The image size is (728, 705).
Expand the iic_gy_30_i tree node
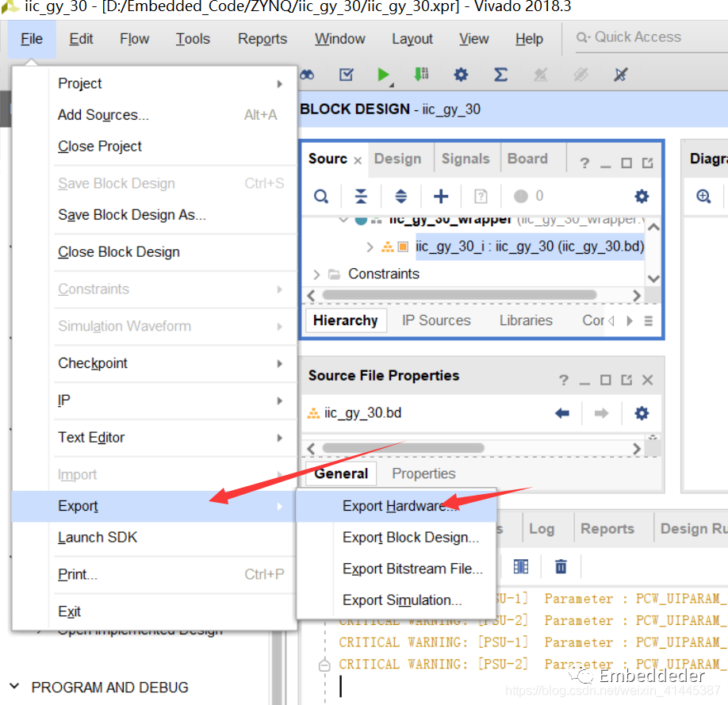(370, 247)
